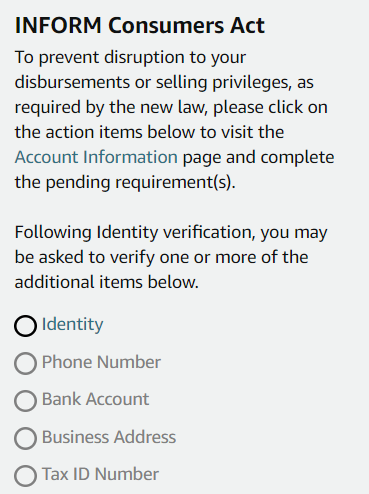Select the Phone Number radio circle

(25, 363)
